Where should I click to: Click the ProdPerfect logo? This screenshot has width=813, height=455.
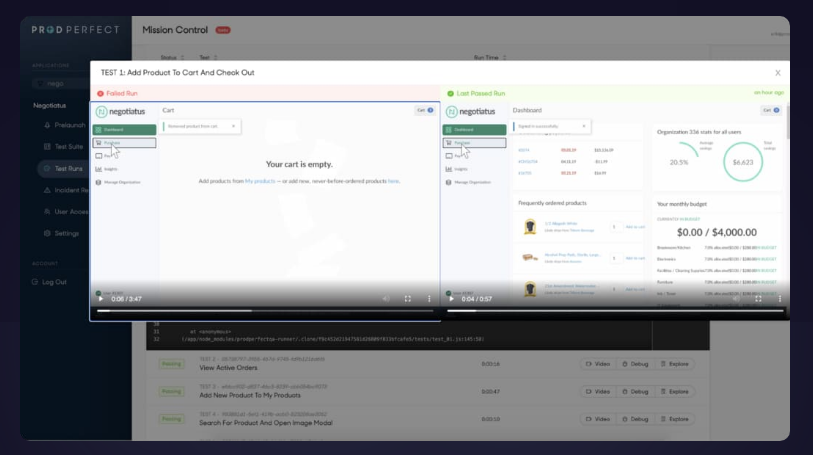click(x=75, y=30)
